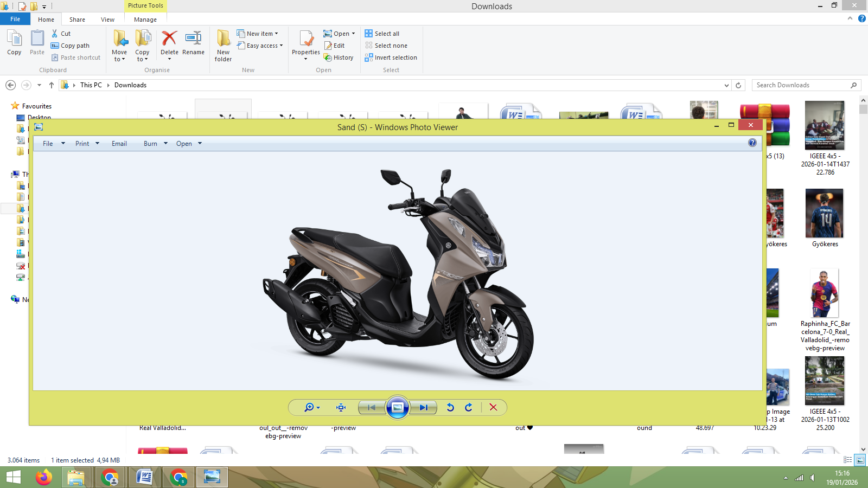Click the Back arrow in Explorer
868x488 pixels.
point(10,85)
